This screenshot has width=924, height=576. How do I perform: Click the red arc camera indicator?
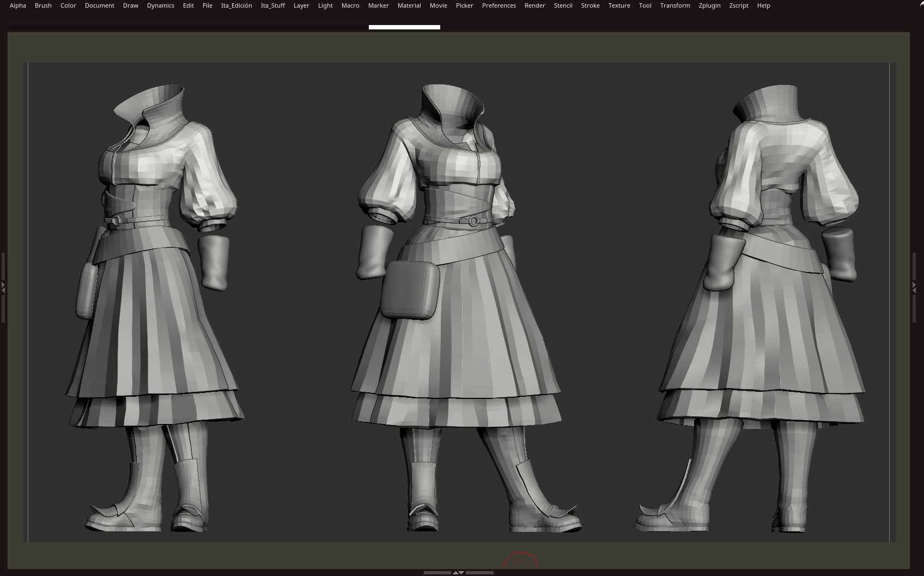coord(520,560)
